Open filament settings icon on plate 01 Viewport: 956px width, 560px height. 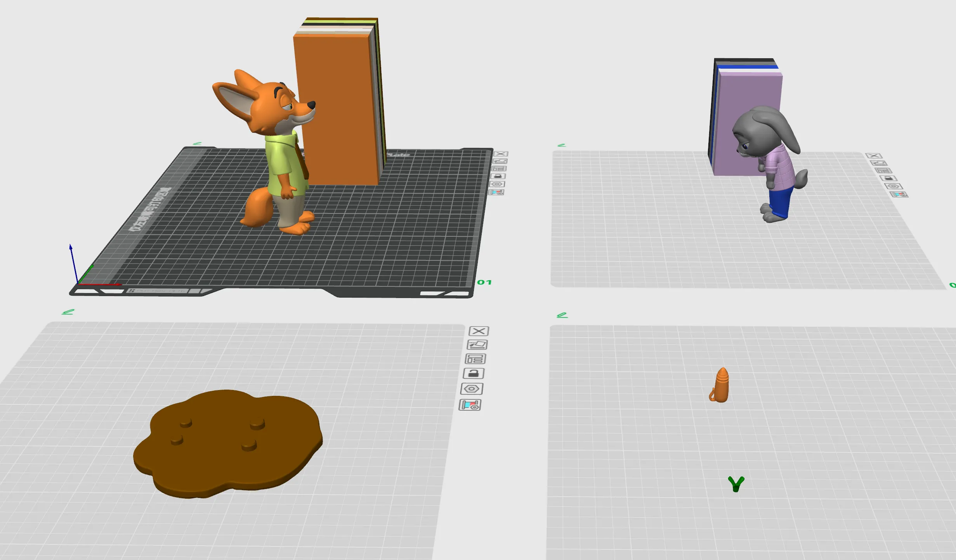(x=496, y=192)
